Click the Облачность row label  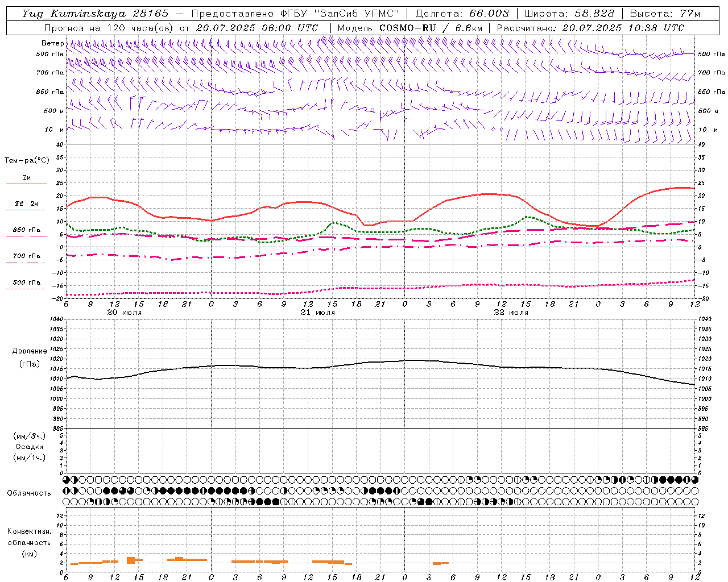tap(29, 493)
